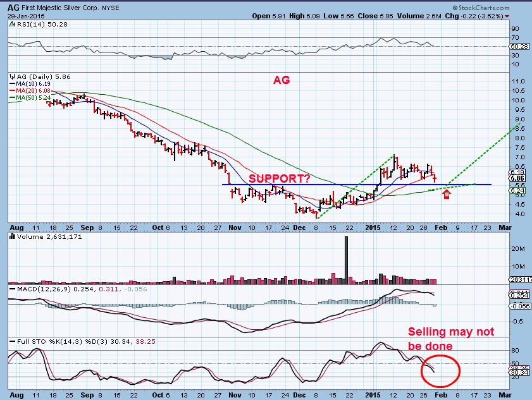Click the NYSE exchange label
The height and width of the screenshot is (400, 532).
(111, 8)
